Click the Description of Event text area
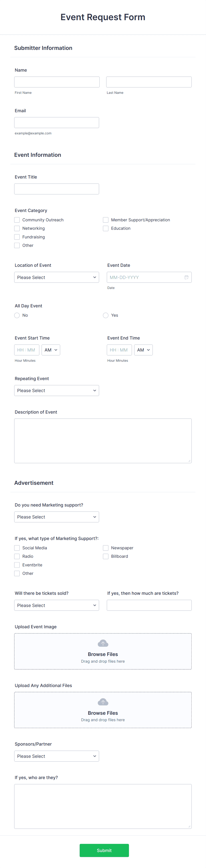This screenshot has width=206, height=868. 103,441
